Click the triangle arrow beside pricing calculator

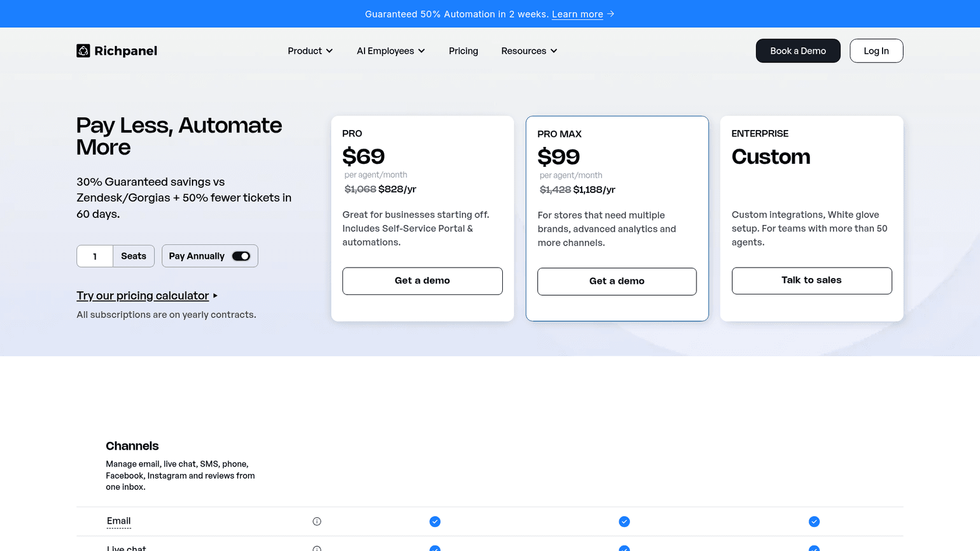(x=215, y=296)
